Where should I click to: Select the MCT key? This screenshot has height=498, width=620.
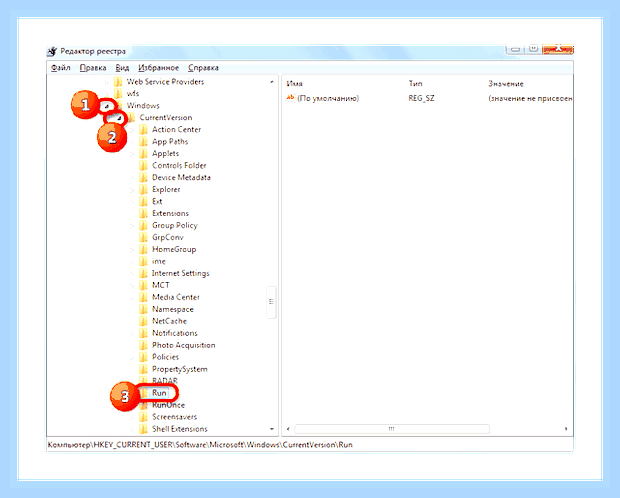click(161, 285)
